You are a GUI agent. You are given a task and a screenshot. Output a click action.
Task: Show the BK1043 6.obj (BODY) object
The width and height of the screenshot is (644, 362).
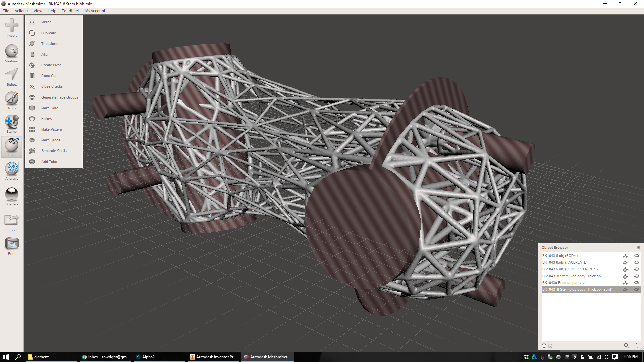click(636, 256)
